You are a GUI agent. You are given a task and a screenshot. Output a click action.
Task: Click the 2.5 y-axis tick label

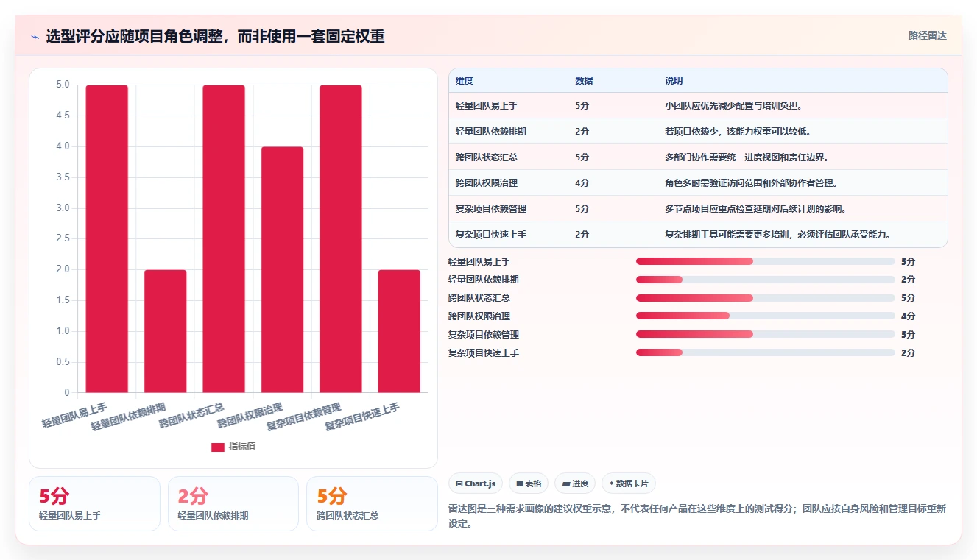[x=63, y=238]
